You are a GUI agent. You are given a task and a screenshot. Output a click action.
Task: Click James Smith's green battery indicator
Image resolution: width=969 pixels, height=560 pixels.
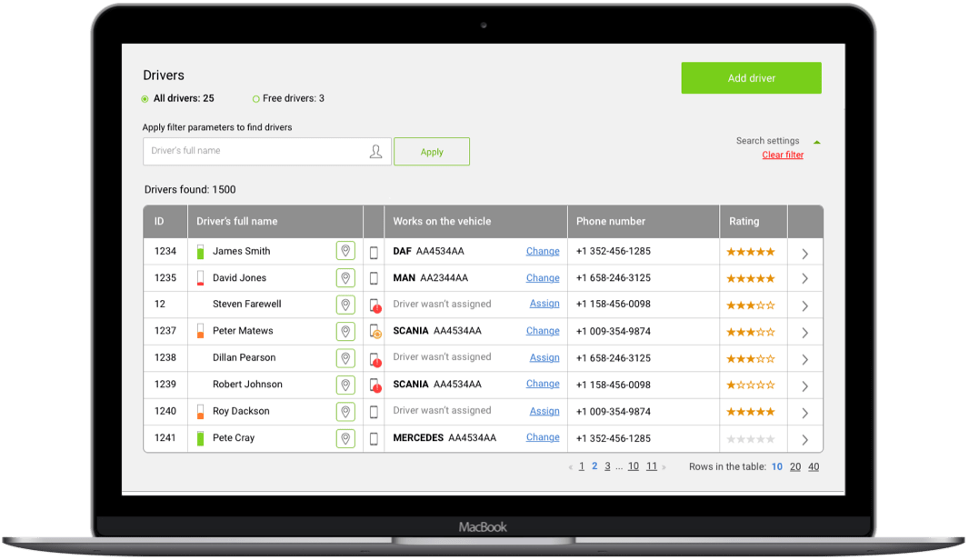coord(200,252)
